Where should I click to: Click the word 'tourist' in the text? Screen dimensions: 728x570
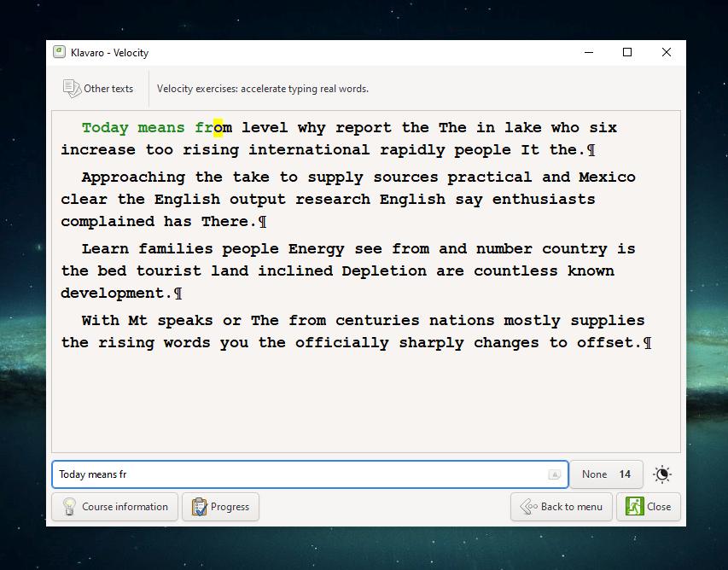168,271
